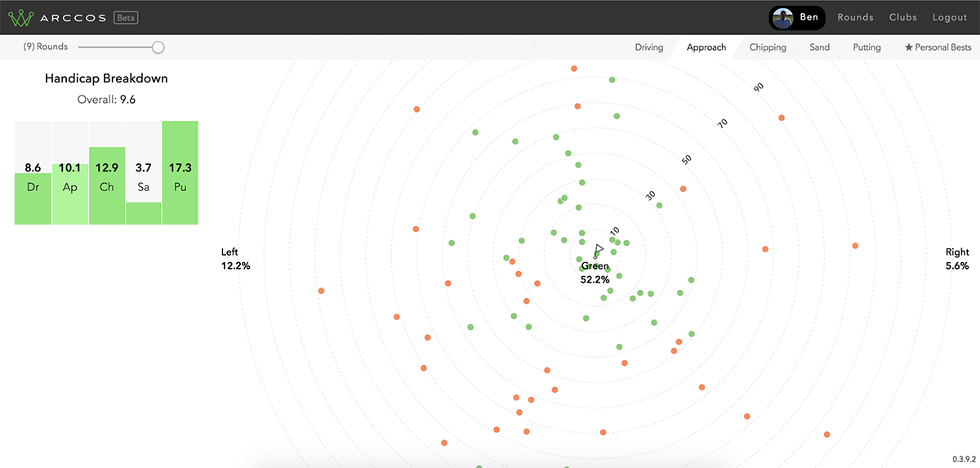Open the Rounds page
Image resolution: width=980 pixels, height=468 pixels.
pyautogui.click(x=855, y=17)
